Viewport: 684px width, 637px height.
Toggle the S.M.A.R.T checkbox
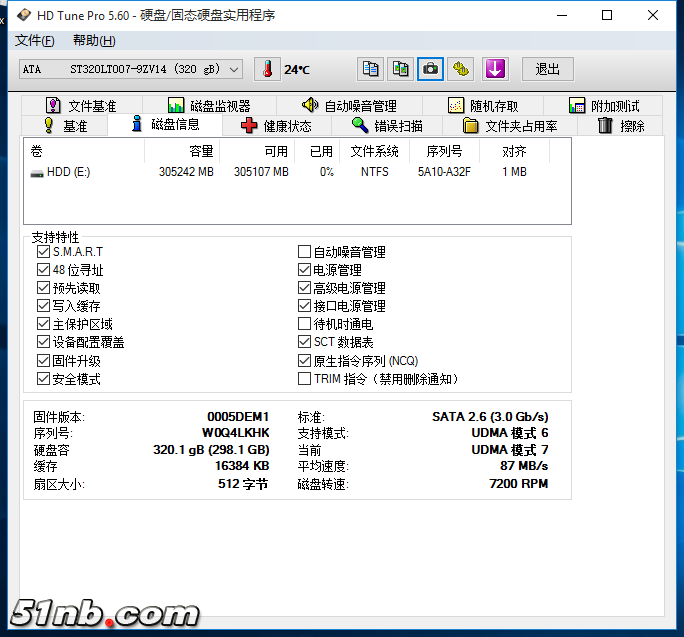pos(43,252)
